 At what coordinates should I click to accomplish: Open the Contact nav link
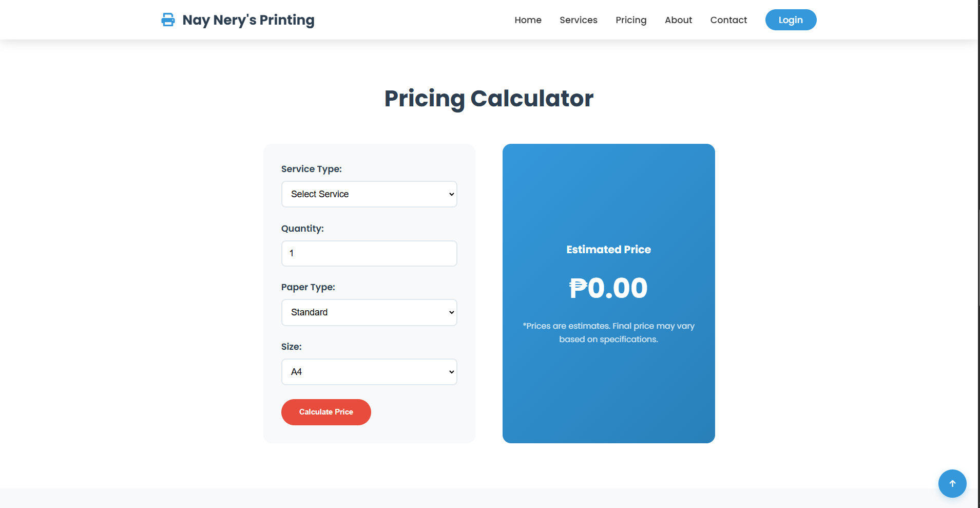tap(728, 20)
